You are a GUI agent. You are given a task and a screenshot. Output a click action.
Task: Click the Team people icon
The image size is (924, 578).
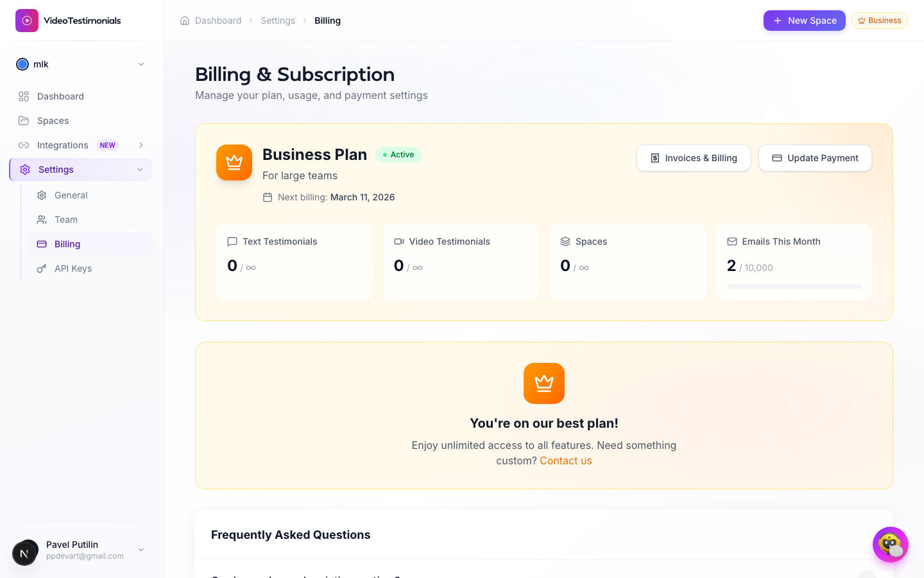coord(42,220)
